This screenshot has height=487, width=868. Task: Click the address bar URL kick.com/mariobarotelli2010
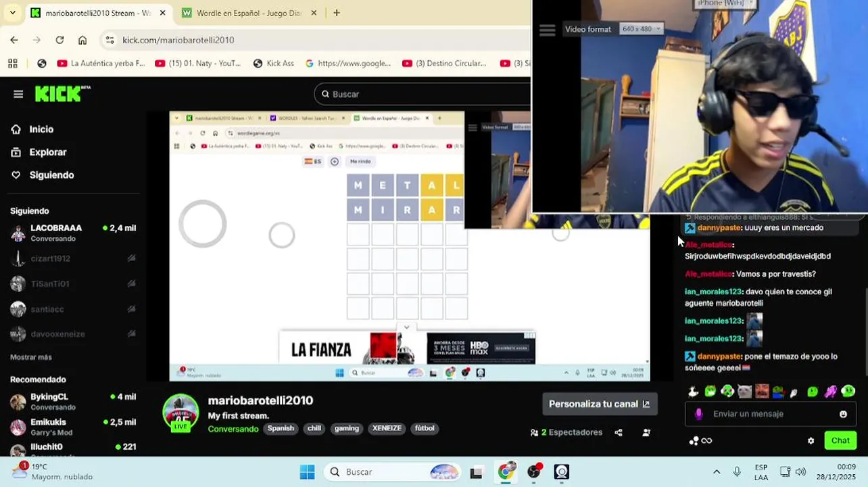(x=178, y=40)
